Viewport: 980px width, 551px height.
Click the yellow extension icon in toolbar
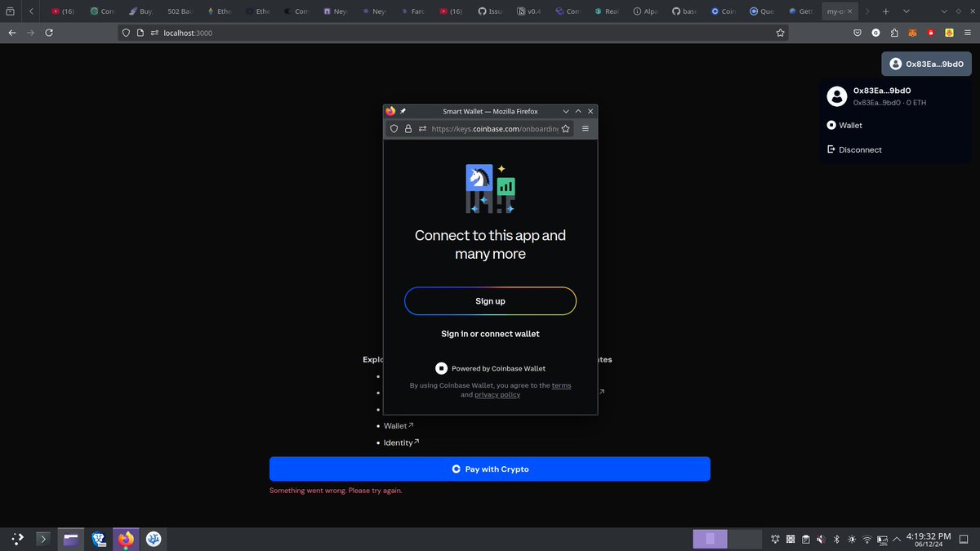(950, 33)
